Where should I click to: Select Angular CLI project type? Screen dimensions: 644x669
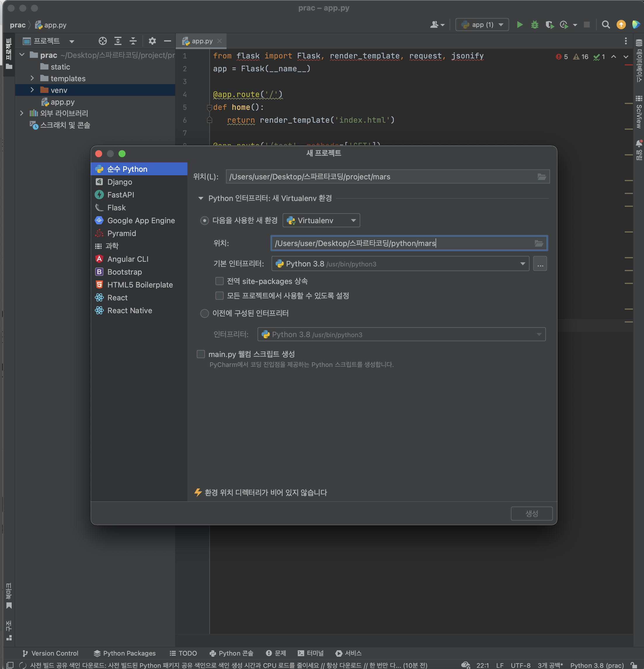point(139,259)
